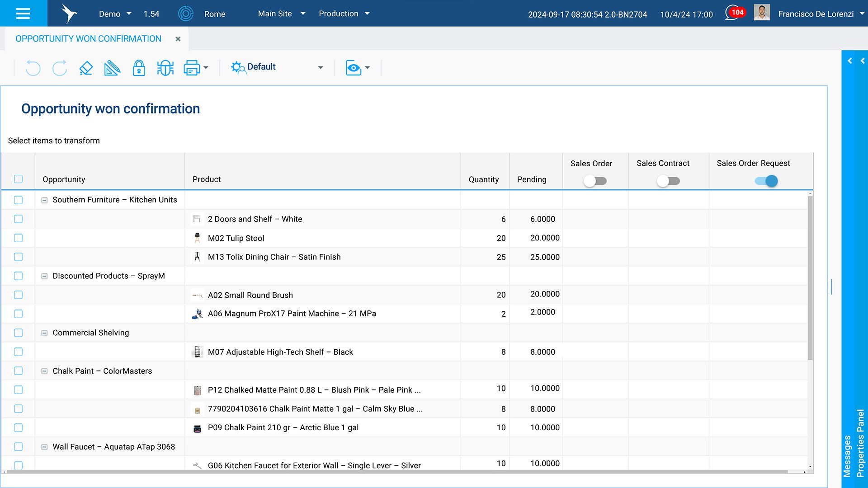Check the M02 Tulip Stool row checkbox
Viewport: 868px width, 488px height.
click(x=18, y=238)
